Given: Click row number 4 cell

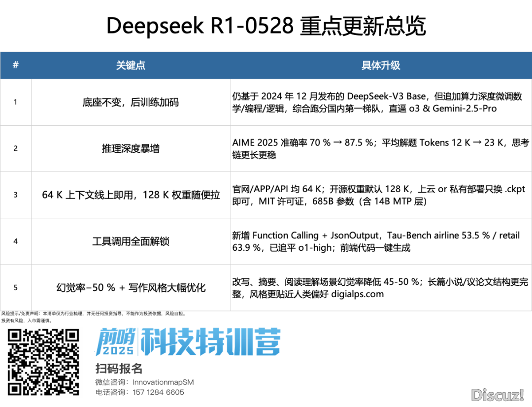Looking at the screenshot, I should coord(16,241).
